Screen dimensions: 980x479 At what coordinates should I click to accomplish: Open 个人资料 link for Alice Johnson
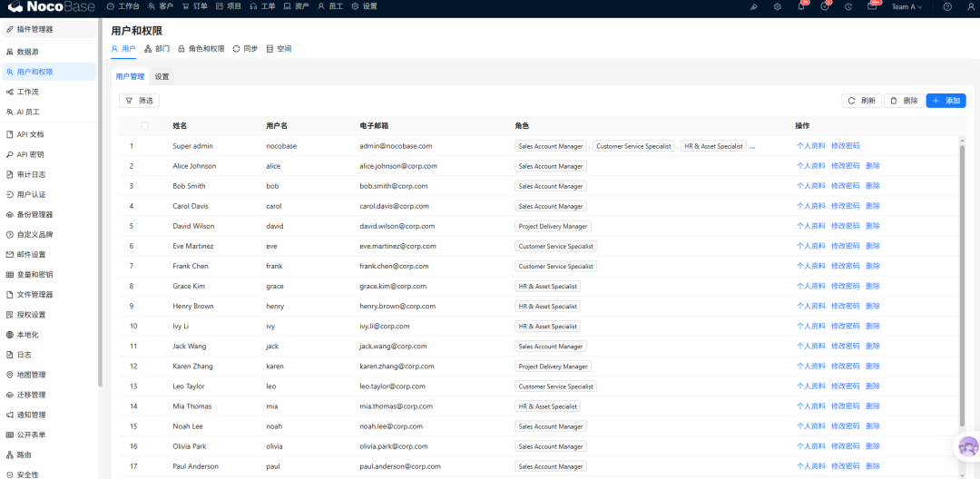(810, 166)
